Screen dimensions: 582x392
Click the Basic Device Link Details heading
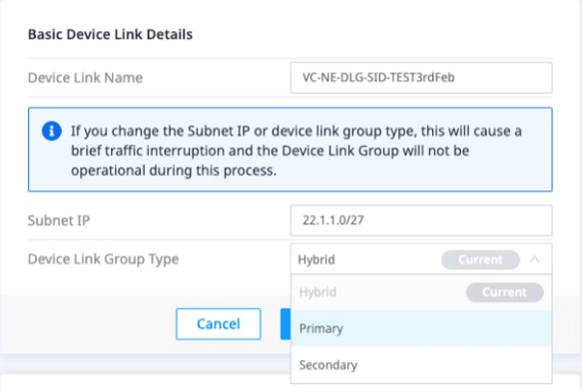[x=110, y=34]
